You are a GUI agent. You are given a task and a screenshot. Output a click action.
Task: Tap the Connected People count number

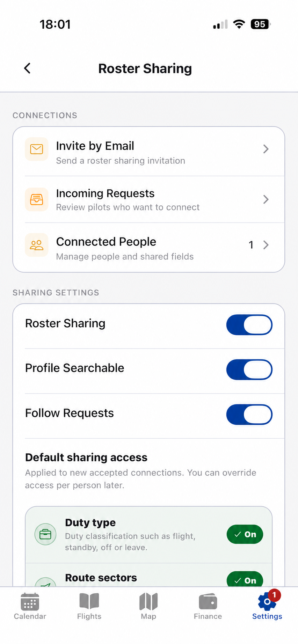pyautogui.click(x=251, y=245)
